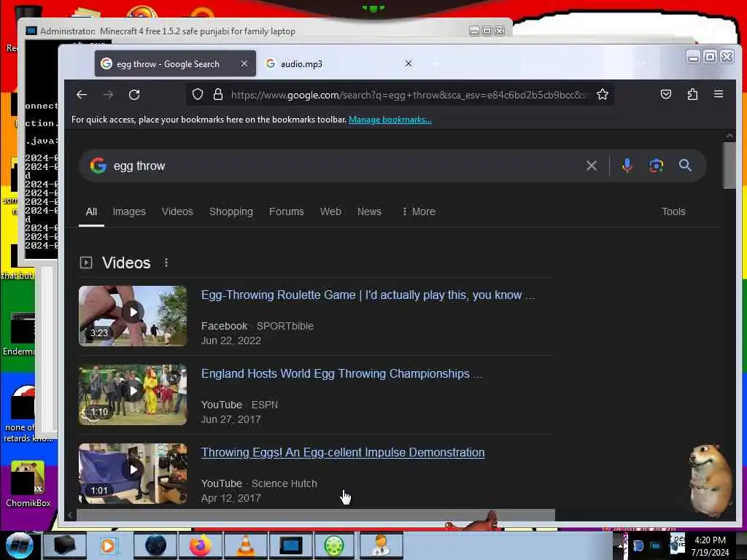
Task: Expand the More search filters menu
Action: pos(418,211)
